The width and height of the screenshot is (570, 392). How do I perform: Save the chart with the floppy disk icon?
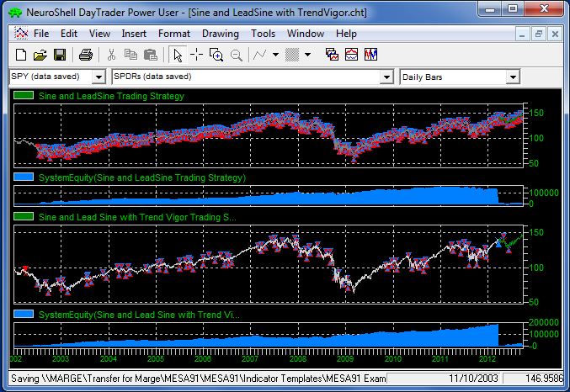[x=60, y=55]
